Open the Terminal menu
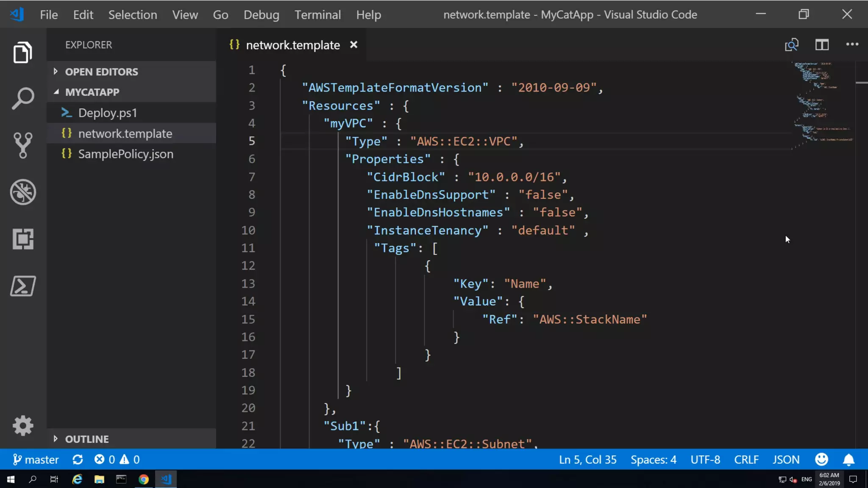Image resolution: width=868 pixels, height=488 pixels. pos(317,15)
